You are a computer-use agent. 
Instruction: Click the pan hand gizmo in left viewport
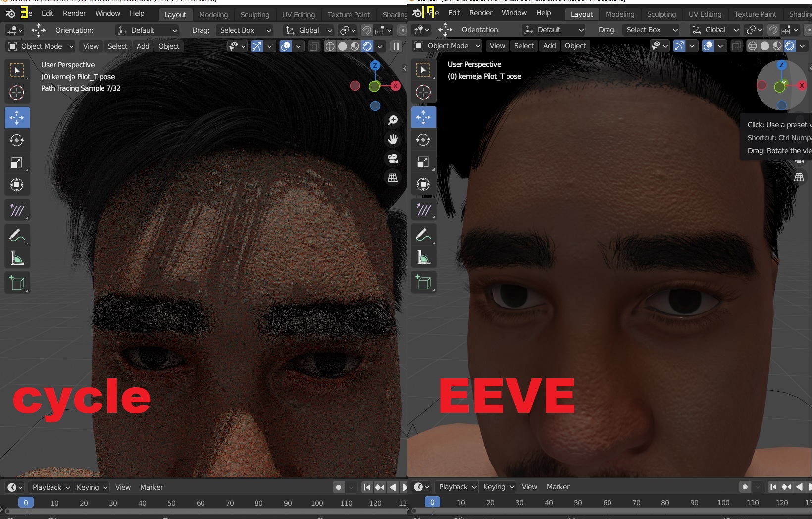[x=393, y=140]
